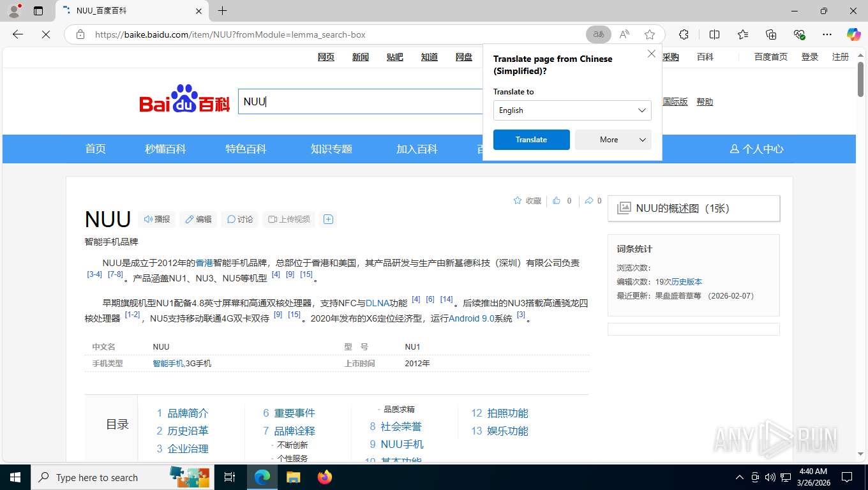Click the plus icon beside 上传视频
Image resolution: width=868 pixels, height=490 pixels.
pos(328,219)
